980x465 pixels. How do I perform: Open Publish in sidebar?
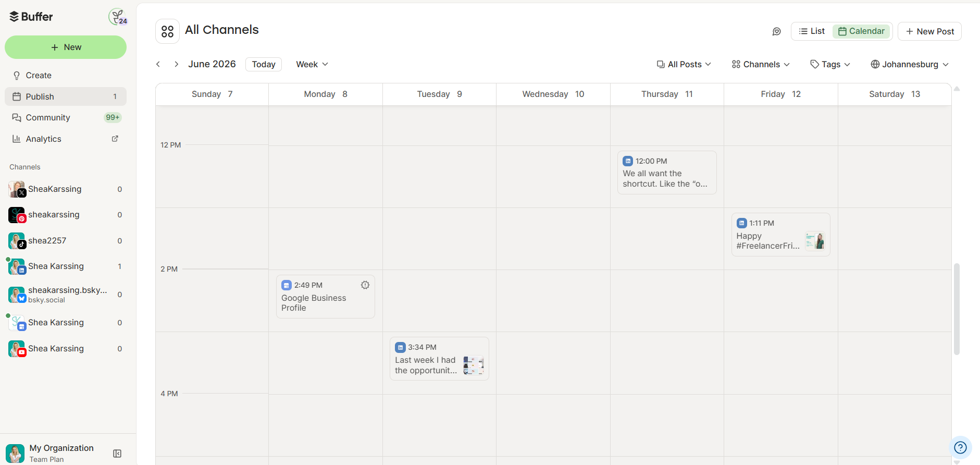click(66, 96)
